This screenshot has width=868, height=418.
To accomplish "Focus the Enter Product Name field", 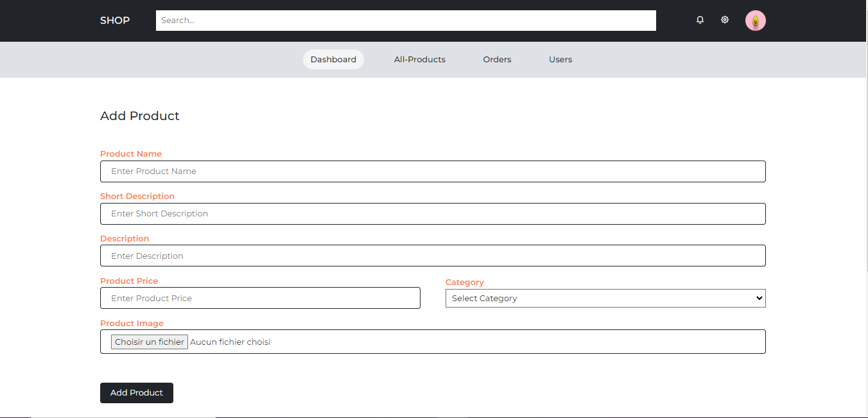I will point(433,171).
